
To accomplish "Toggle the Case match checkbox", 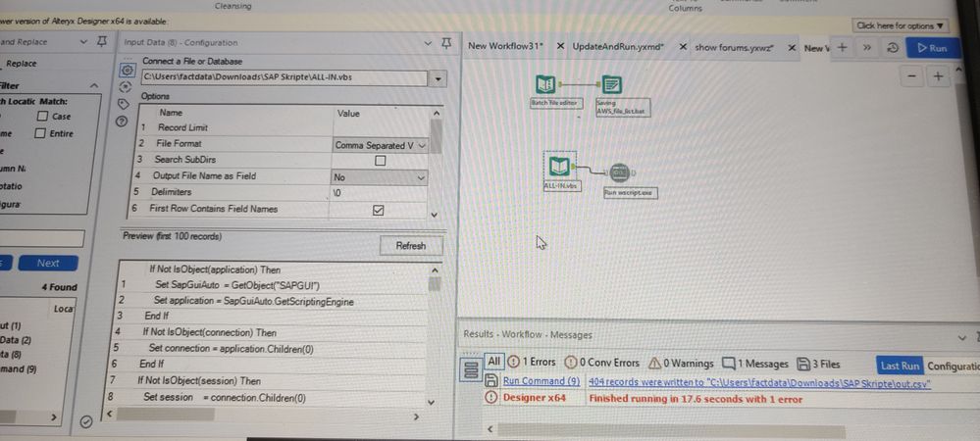I will click(42, 117).
